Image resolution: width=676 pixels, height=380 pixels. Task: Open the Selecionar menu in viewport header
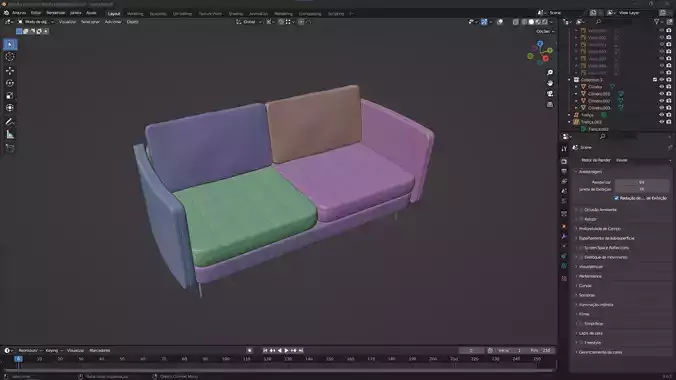(90, 22)
